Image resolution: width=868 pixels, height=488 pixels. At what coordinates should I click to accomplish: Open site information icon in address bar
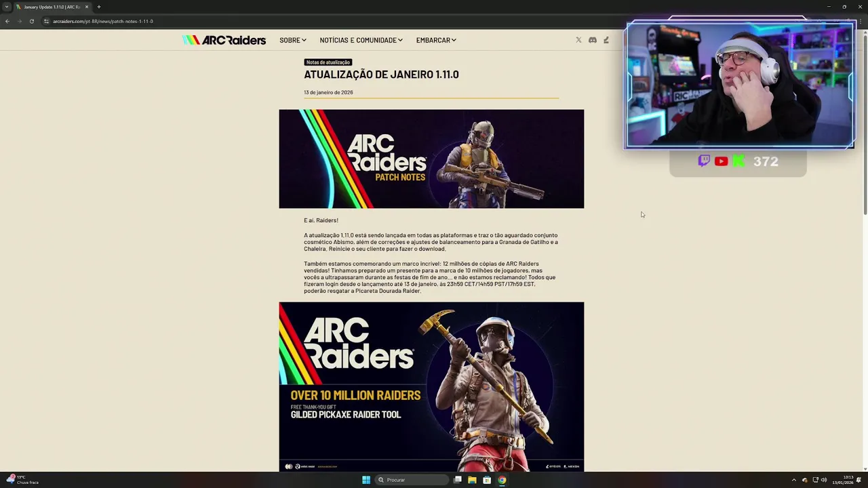(46, 21)
